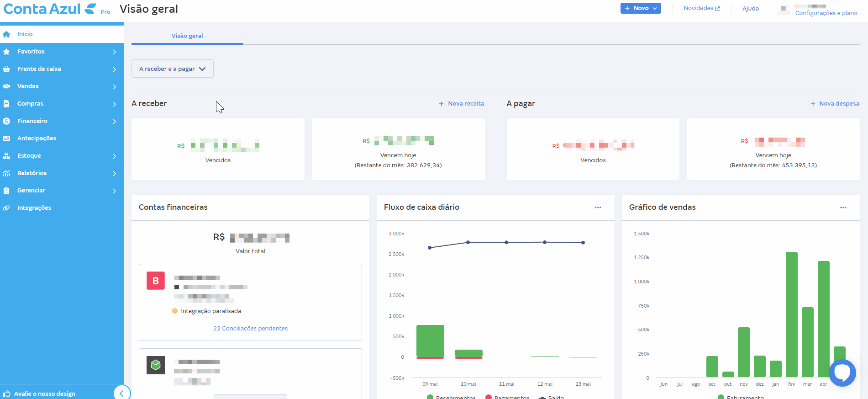Click Avalie o nosso design
868x399 pixels.
click(x=45, y=394)
